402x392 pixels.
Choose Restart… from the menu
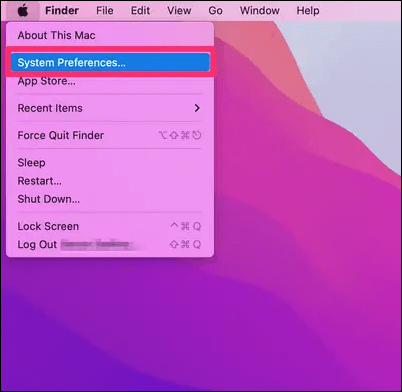(x=110, y=181)
